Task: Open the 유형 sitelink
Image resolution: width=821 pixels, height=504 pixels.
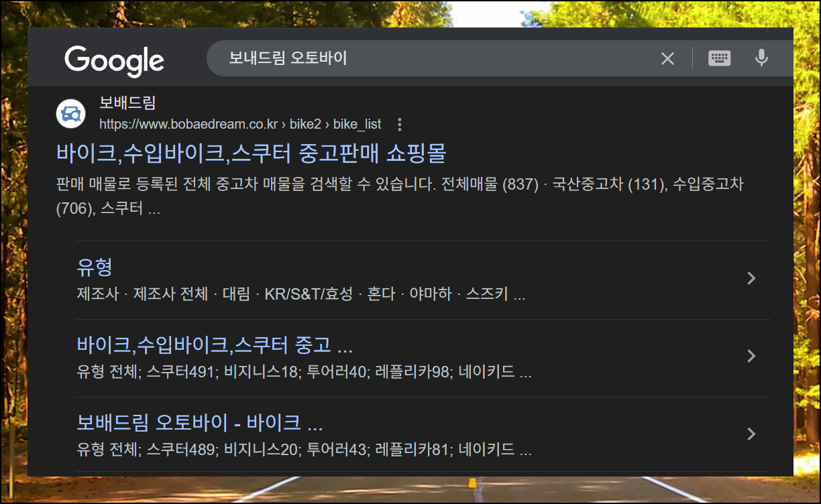Action: tap(95, 267)
